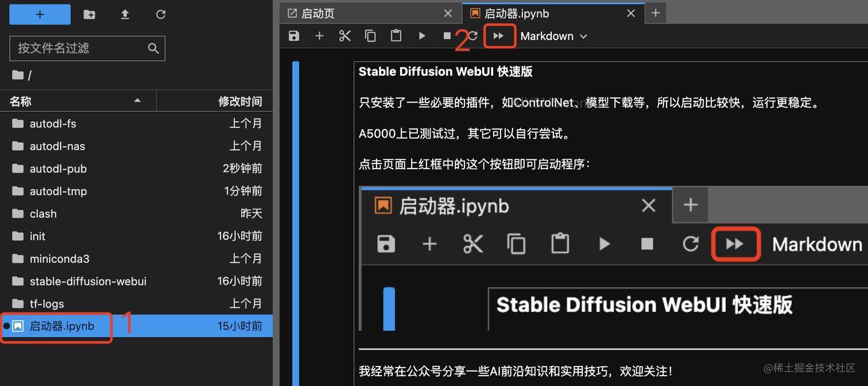This screenshot has height=386, width=868.
Task: Refresh the file browser listing
Action: (x=160, y=14)
